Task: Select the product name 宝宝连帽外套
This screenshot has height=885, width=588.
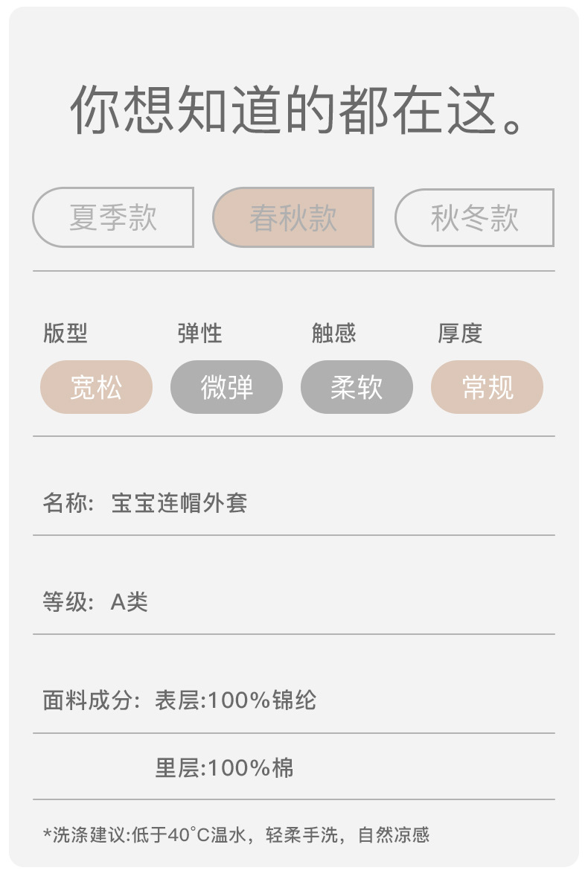Action: click(179, 503)
